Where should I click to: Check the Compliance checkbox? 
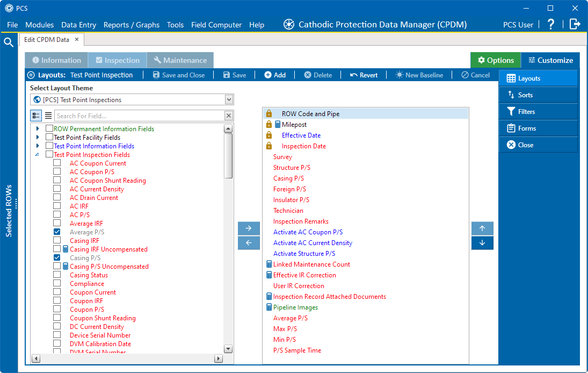tap(57, 283)
